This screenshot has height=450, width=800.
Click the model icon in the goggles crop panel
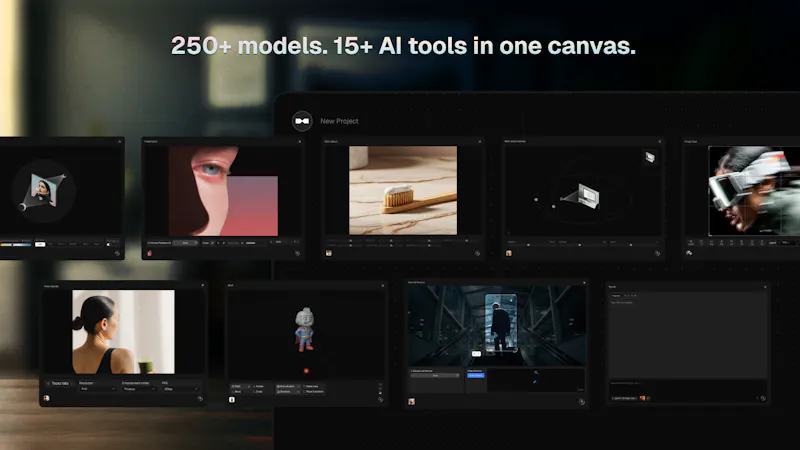click(x=689, y=253)
